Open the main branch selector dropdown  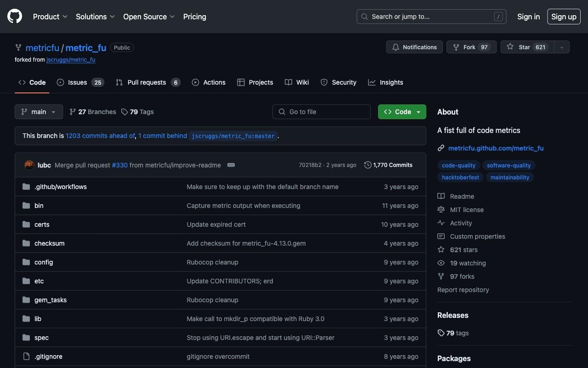[39, 112]
